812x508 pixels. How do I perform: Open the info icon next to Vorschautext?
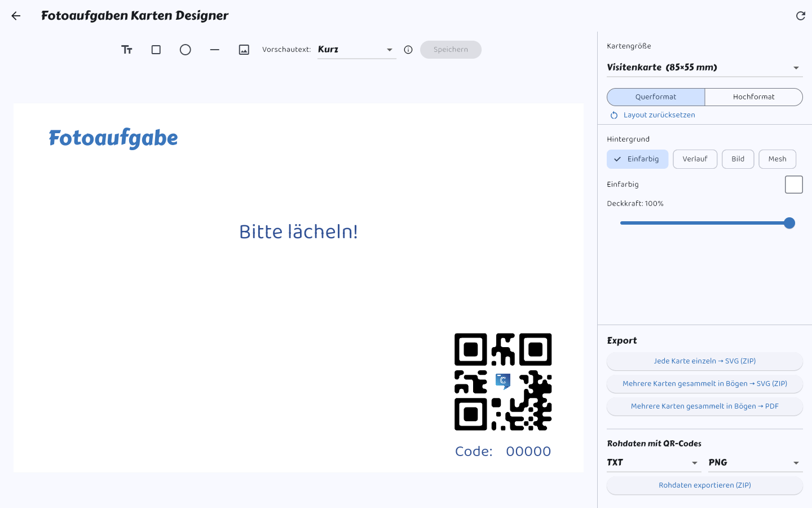tap(408, 50)
